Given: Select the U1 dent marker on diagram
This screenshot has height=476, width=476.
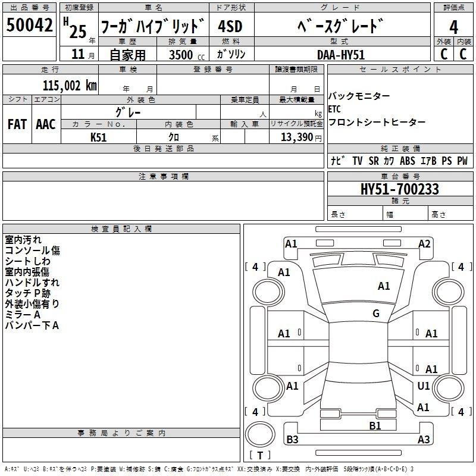Looking at the screenshot, I should pos(424,386).
